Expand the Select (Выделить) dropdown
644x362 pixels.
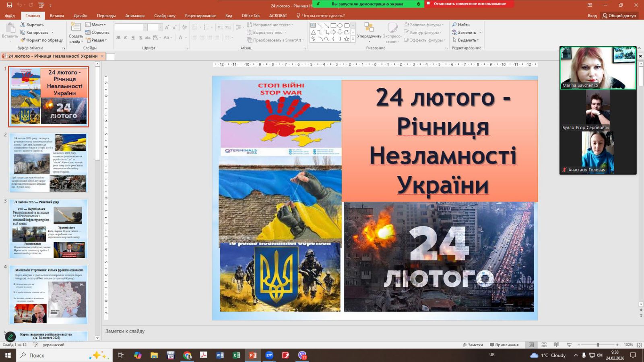(466, 40)
